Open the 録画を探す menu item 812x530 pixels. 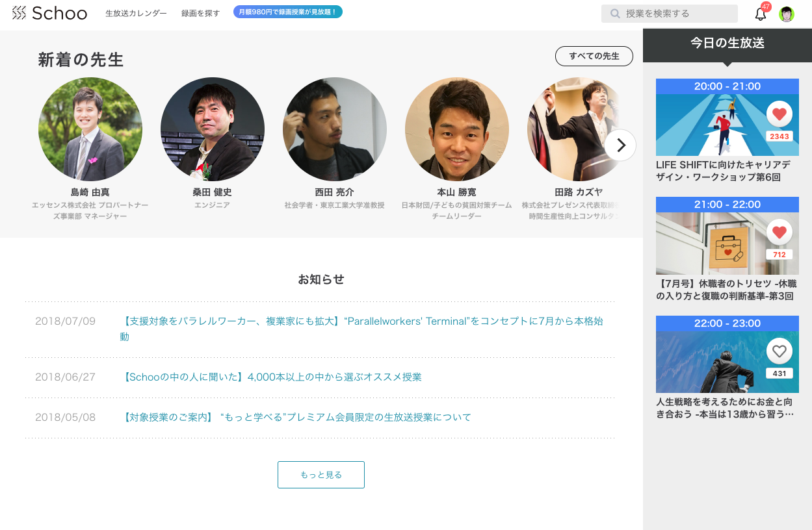pyautogui.click(x=200, y=13)
